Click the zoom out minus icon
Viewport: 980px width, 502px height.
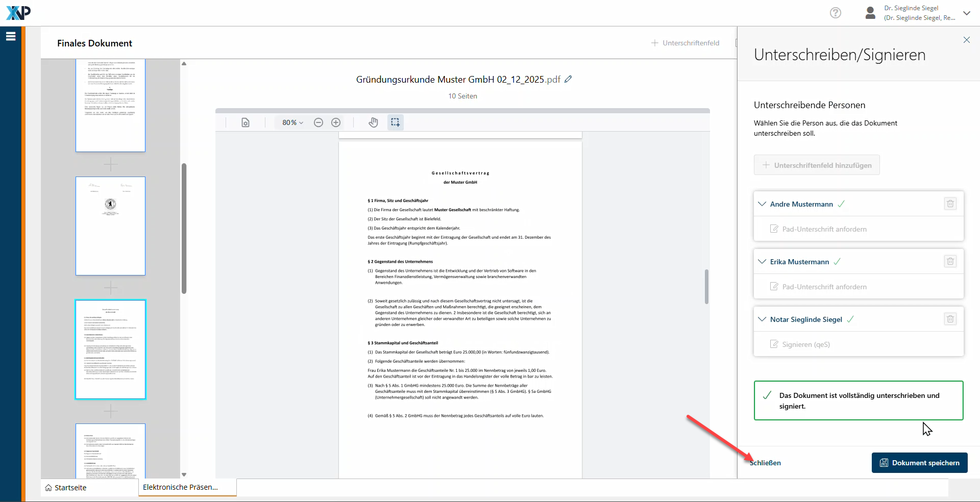coord(318,122)
